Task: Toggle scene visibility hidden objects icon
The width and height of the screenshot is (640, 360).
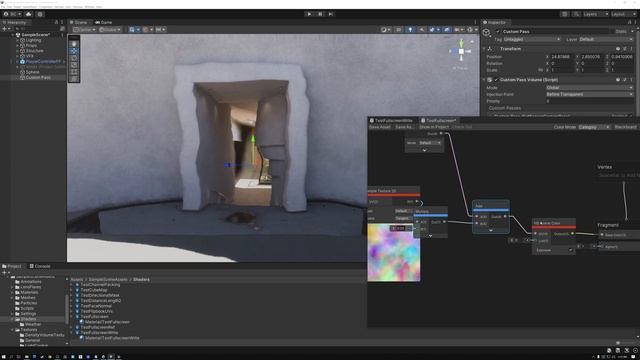Action: 447,29
